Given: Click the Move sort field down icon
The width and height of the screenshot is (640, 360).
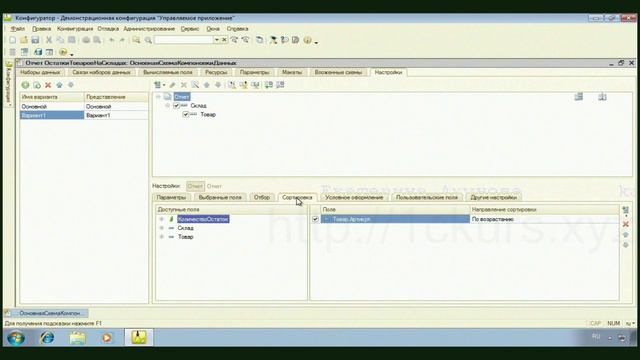Looking at the screenshot, I should (x=625, y=245).
